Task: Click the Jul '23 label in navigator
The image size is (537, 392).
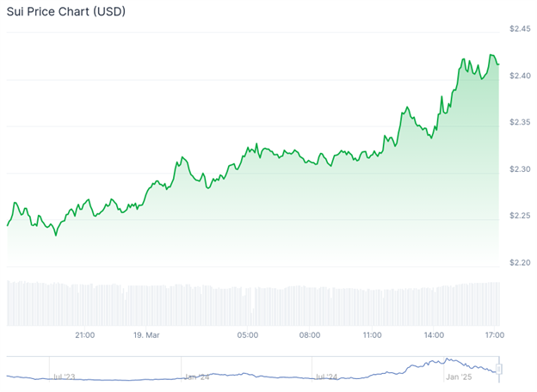Action: click(63, 377)
